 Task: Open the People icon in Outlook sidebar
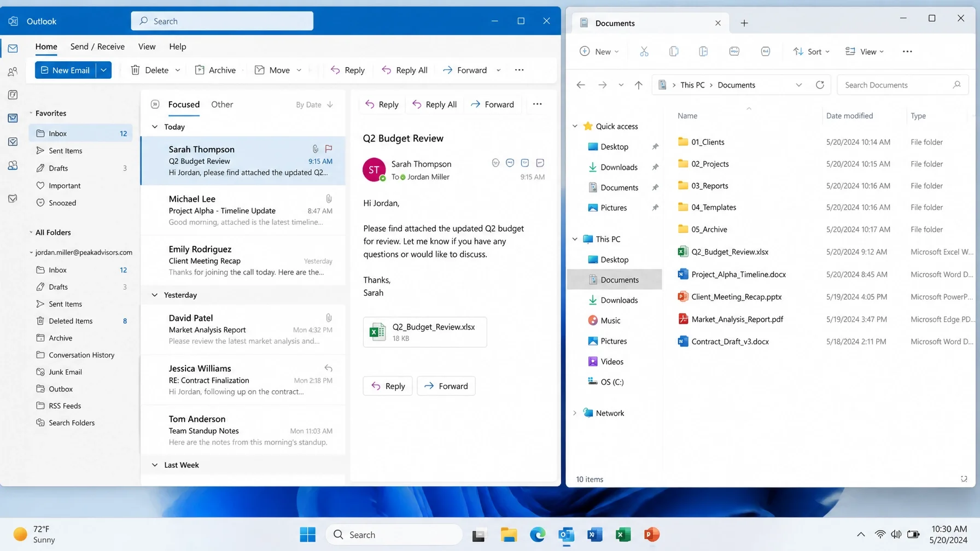pyautogui.click(x=13, y=72)
